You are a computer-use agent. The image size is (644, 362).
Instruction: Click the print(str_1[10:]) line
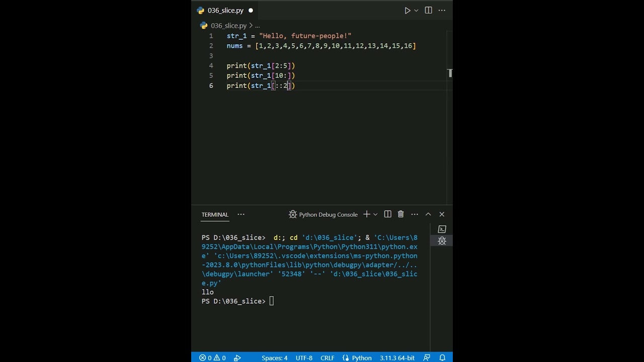261,76
